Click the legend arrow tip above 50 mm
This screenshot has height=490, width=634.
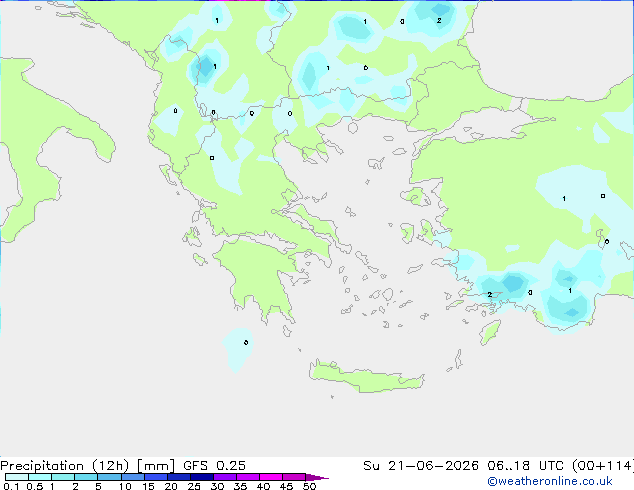317,477
